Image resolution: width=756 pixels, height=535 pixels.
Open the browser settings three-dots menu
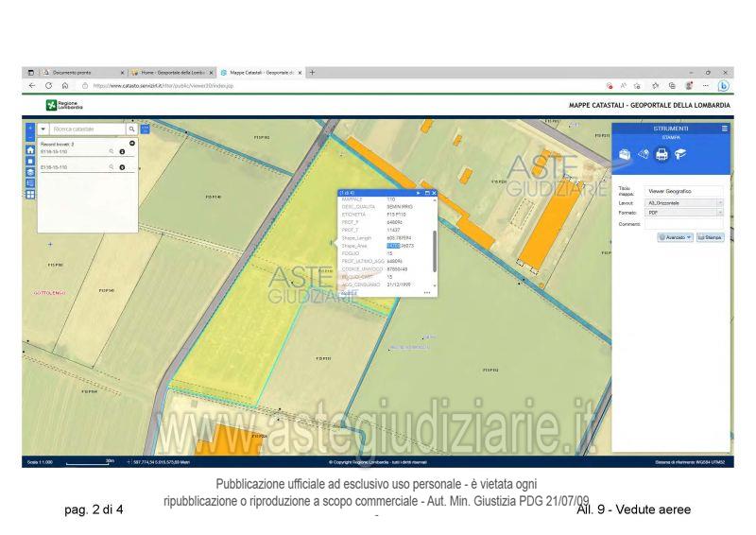pyautogui.click(x=705, y=86)
